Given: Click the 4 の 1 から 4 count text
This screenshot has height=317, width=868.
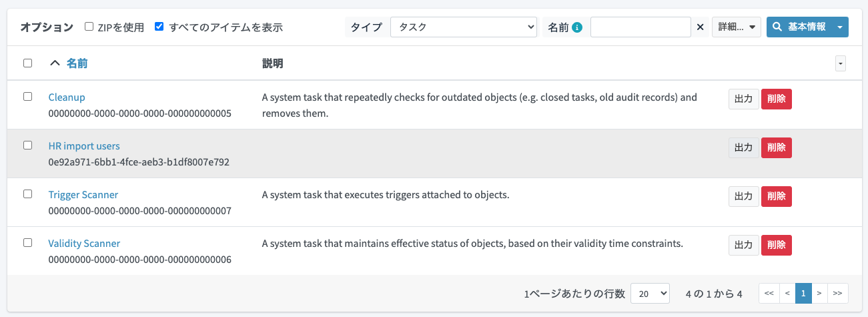Looking at the screenshot, I should coord(714,294).
